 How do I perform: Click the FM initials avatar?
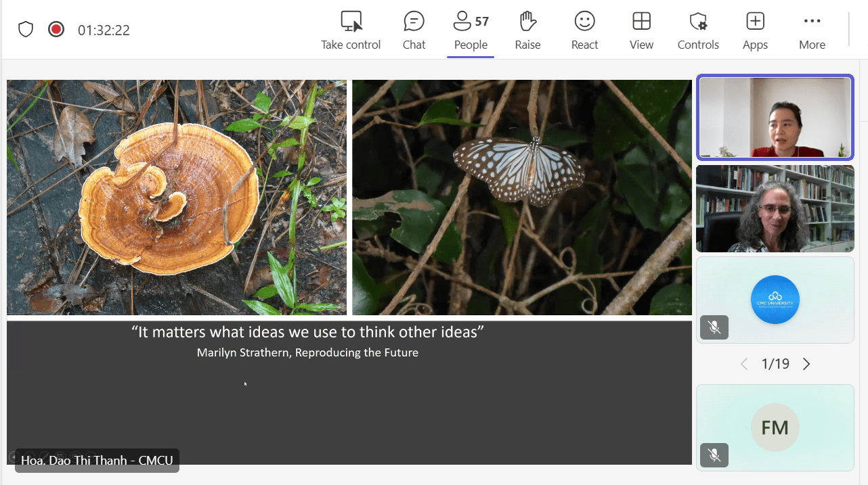pos(775,428)
